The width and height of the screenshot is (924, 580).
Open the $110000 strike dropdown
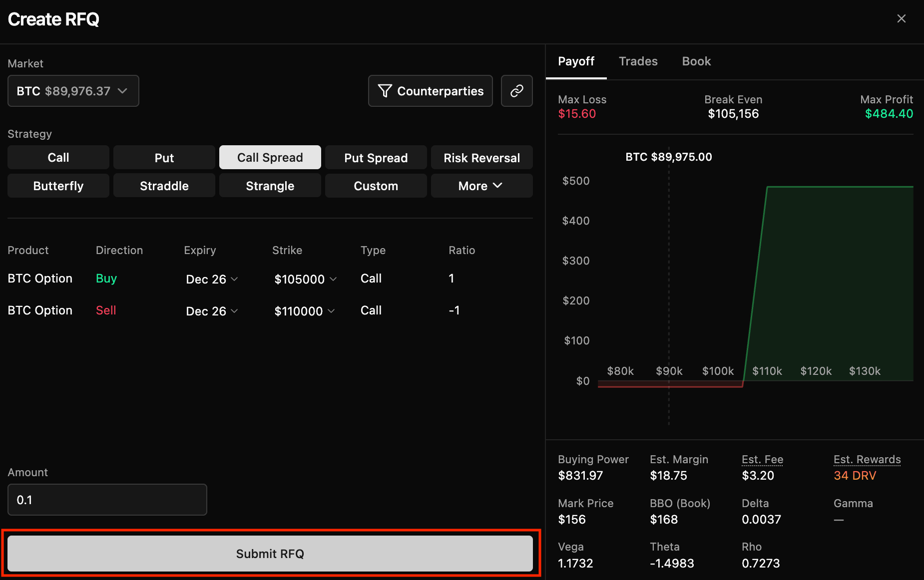[304, 311]
